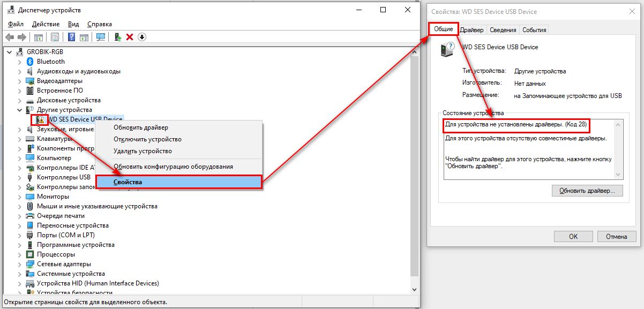This screenshot has height=309, width=644.
Task: Click the red X uninstall device toolbar icon
Action: (x=129, y=37)
